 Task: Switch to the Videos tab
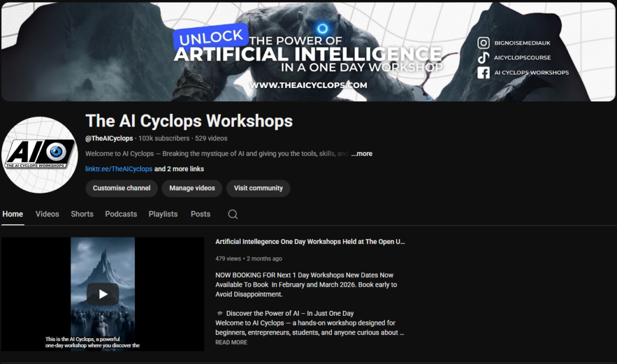point(47,214)
